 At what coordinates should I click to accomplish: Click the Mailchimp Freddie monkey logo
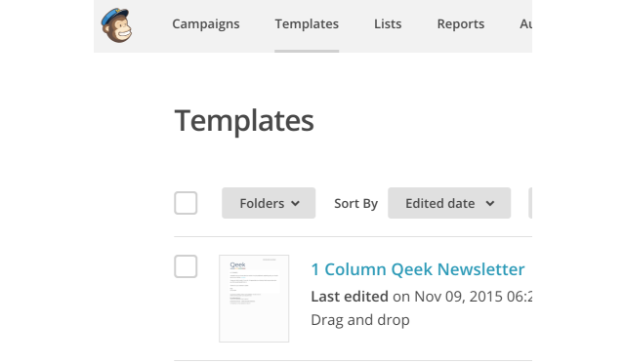click(116, 25)
